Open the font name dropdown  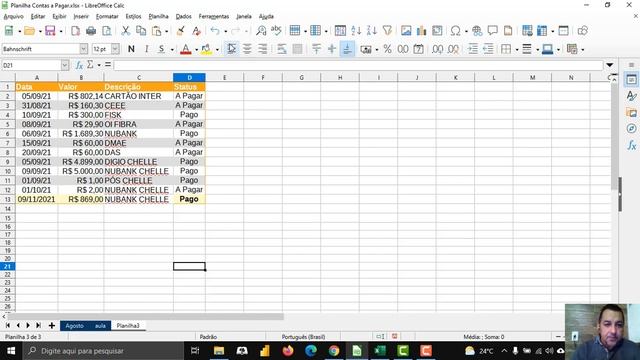[83, 49]
